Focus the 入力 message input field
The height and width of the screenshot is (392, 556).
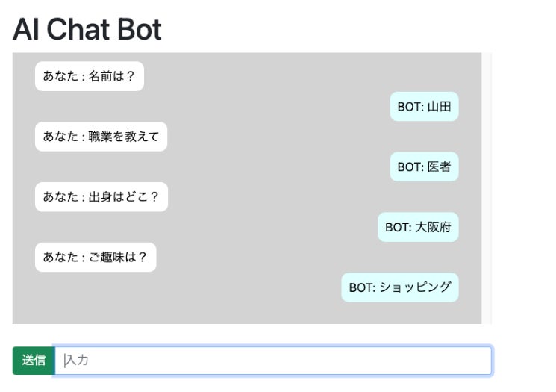273,361
